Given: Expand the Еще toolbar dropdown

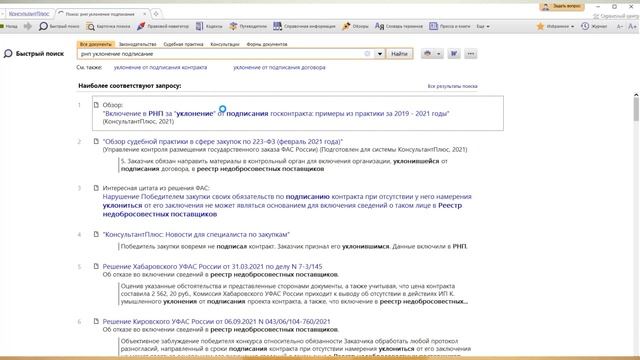Looking at the screenshot, I should pos(483,27).
